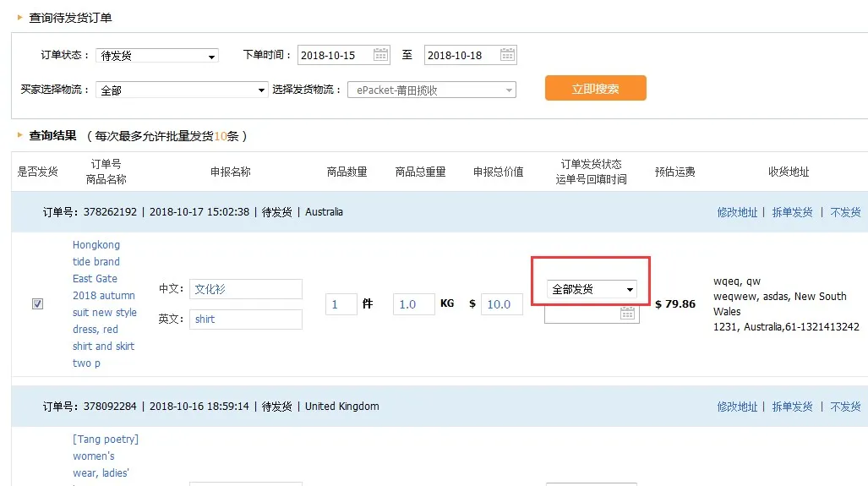Screen dimensions: 868x486
Task: Click 拆单发货 link for order 378092284
Action: point(792,407)
